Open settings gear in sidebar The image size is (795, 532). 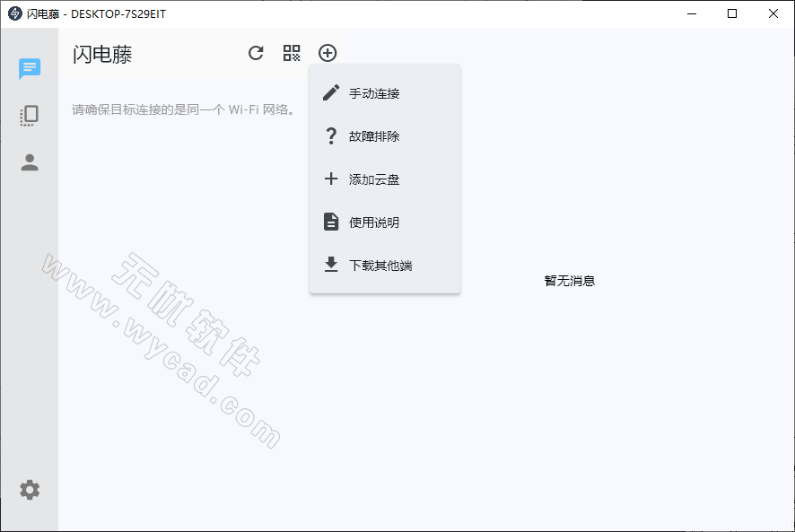30,490
